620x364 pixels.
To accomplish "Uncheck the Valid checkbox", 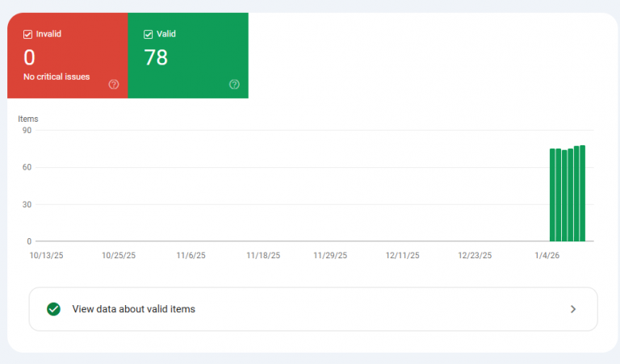I will 149,35.
